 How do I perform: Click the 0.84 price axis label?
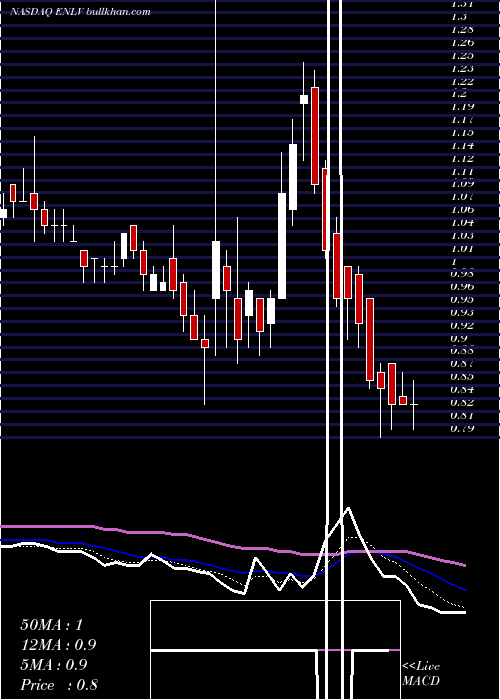(462, 389)
